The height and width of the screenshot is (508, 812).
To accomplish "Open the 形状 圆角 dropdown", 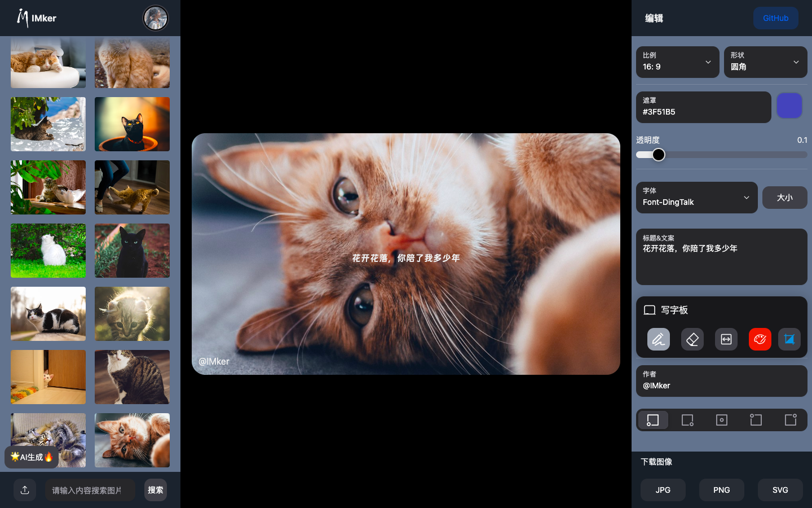I will [x=766, y=62].
